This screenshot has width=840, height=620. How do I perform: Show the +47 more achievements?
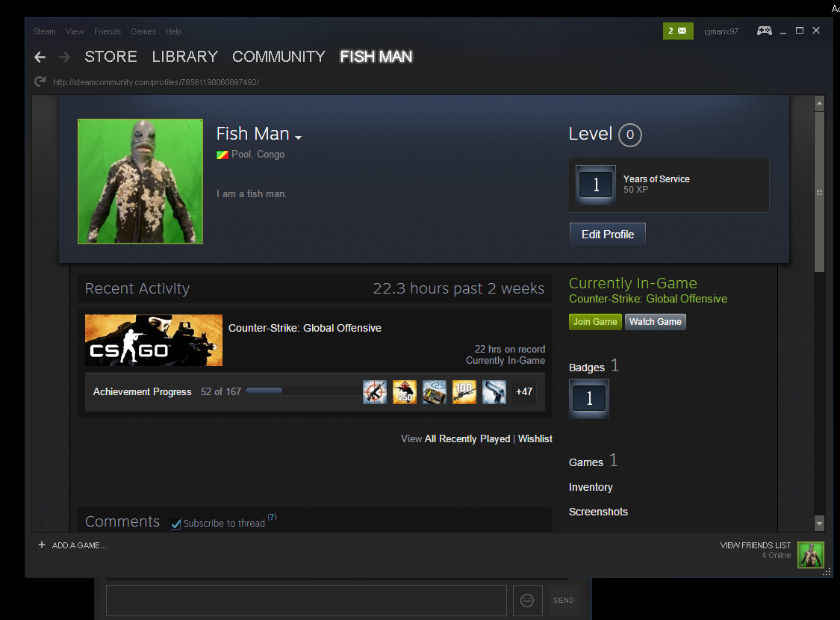tap(524, 391)
